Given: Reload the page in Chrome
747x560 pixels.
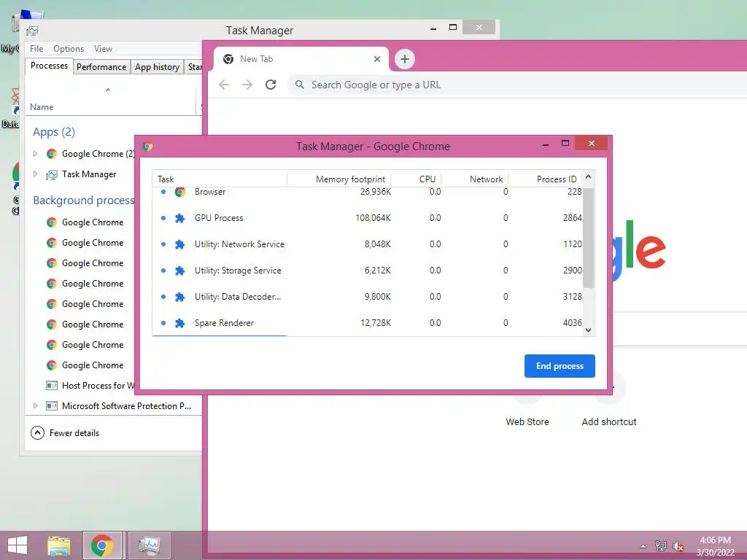Looking at the screenshot, I should pyautogui.click(x=271, y=85).
